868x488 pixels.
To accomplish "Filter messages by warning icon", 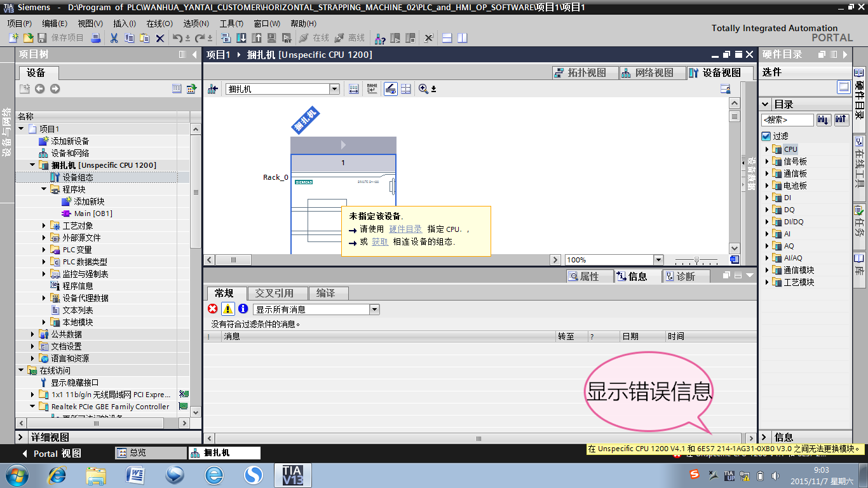I will 227,309.
